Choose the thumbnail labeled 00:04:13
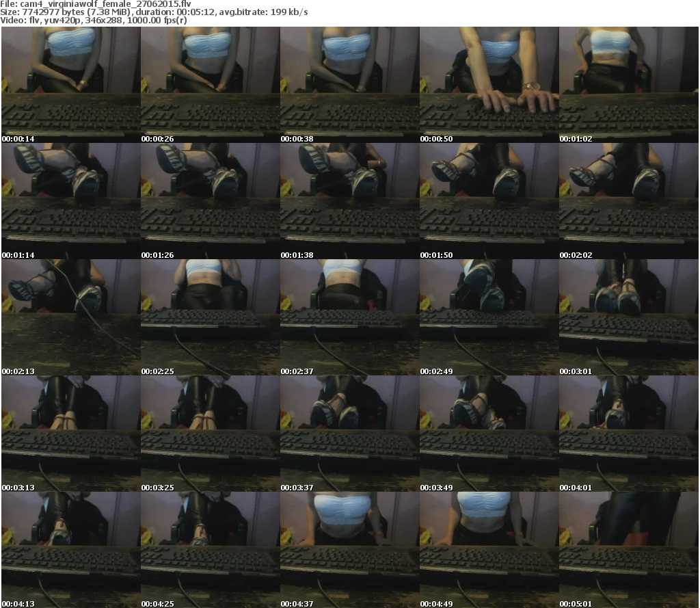This screenshot has height=608, width=700. [x=71, y=550]
